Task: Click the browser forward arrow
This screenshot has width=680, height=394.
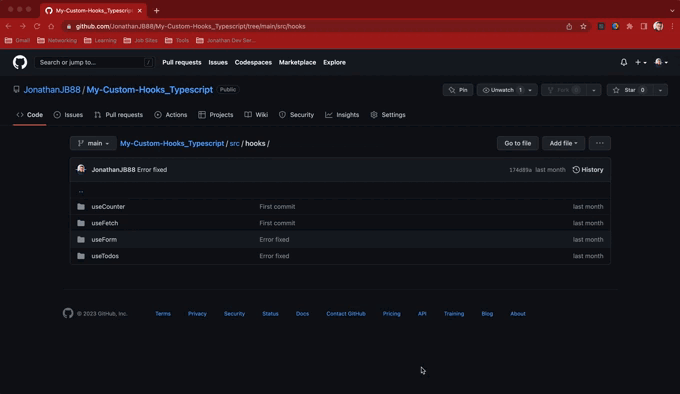Action: point(23,26)
